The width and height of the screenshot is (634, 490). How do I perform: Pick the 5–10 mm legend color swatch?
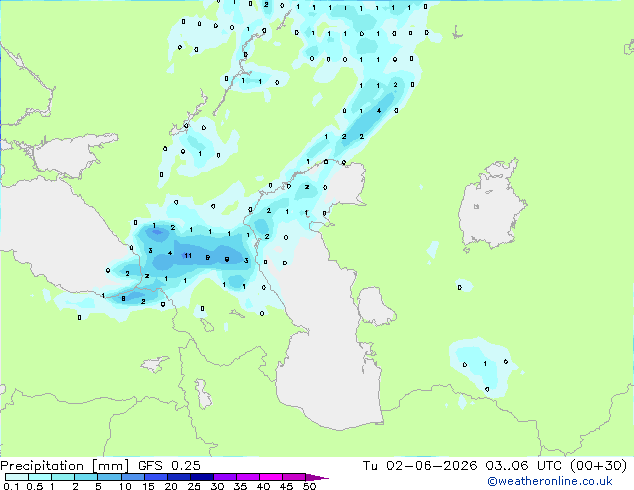(x=109, y=477)
